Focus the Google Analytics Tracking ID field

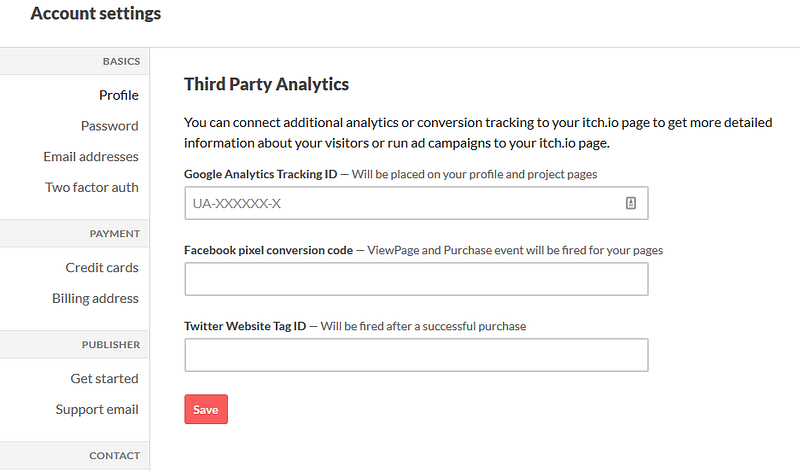click(400, 203)
